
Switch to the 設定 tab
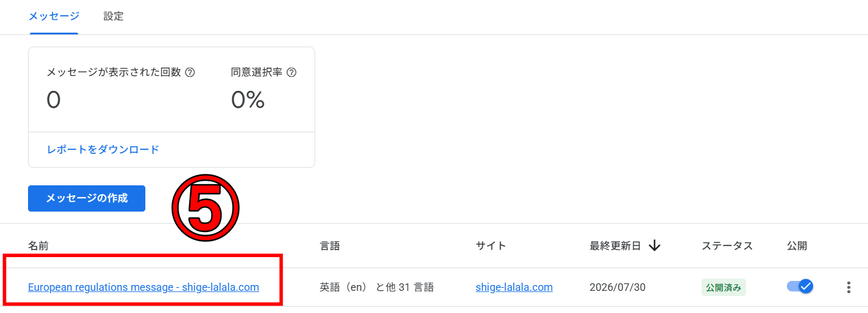coord(113,16)
